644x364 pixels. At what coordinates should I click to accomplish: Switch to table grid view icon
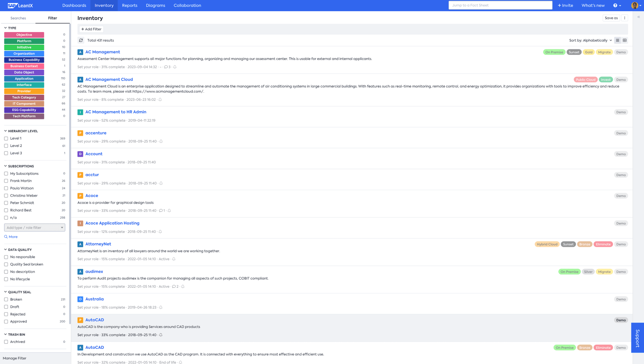tap(624, 40)
